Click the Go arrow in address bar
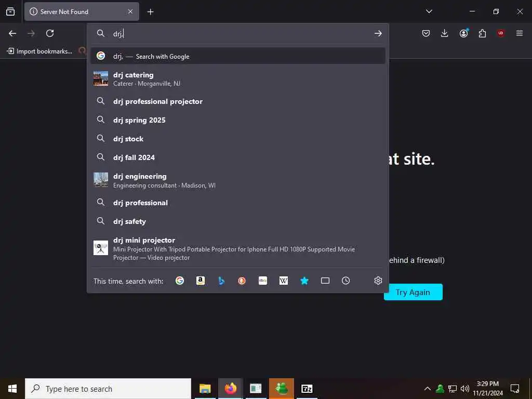 point(378,33)
